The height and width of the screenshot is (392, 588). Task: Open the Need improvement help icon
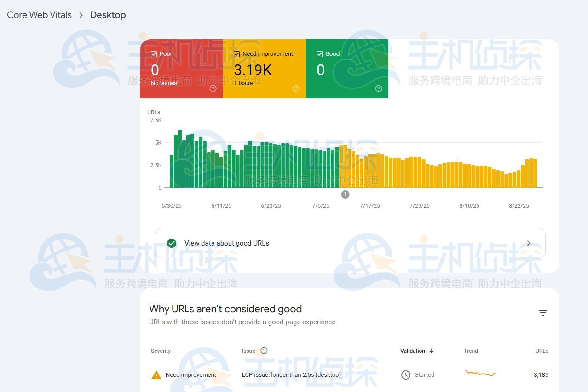(x=295, y=88)
